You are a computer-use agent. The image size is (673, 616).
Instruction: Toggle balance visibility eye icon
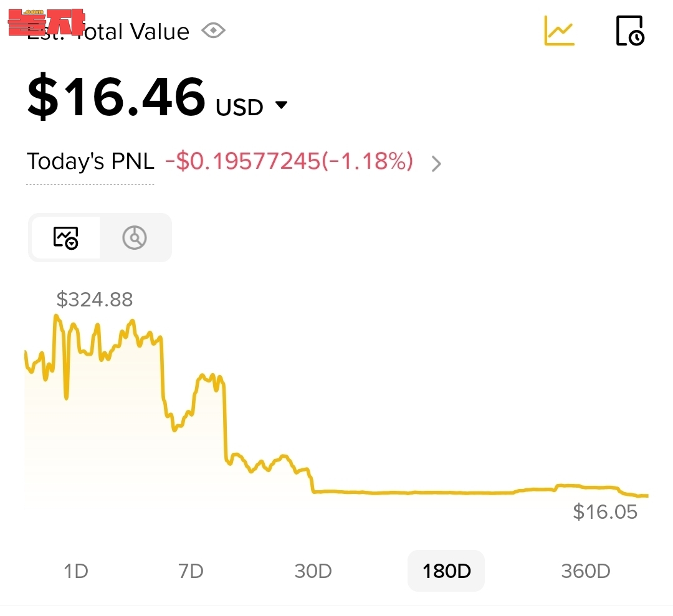tap(214, 31)
